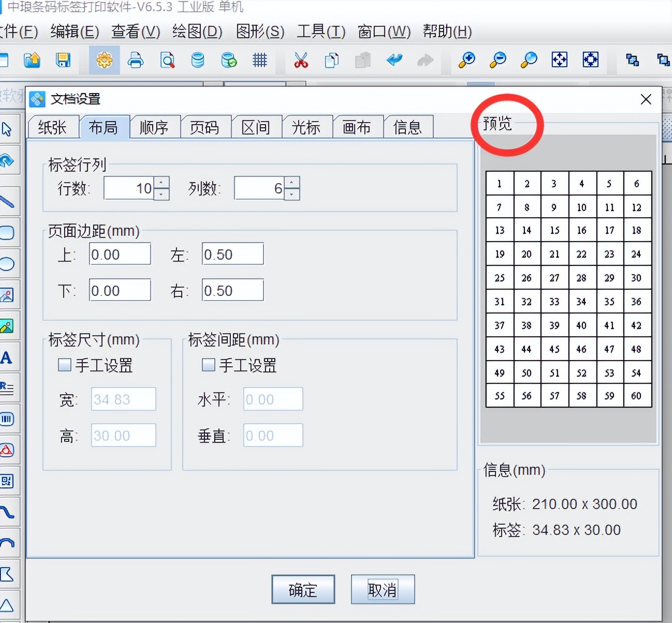Choose the arc drawing tool
Image resolution: width=672 pixels, height=623 pixels.
(x=7, y=543)
